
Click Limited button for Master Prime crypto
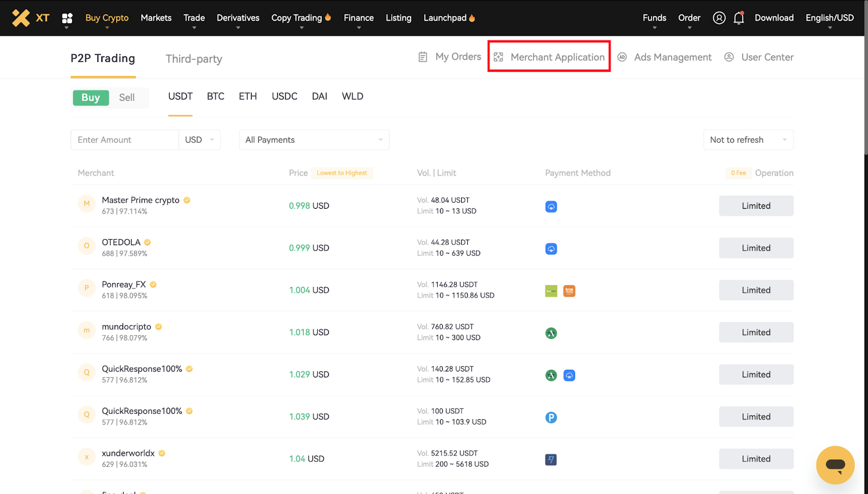[756, 206]
